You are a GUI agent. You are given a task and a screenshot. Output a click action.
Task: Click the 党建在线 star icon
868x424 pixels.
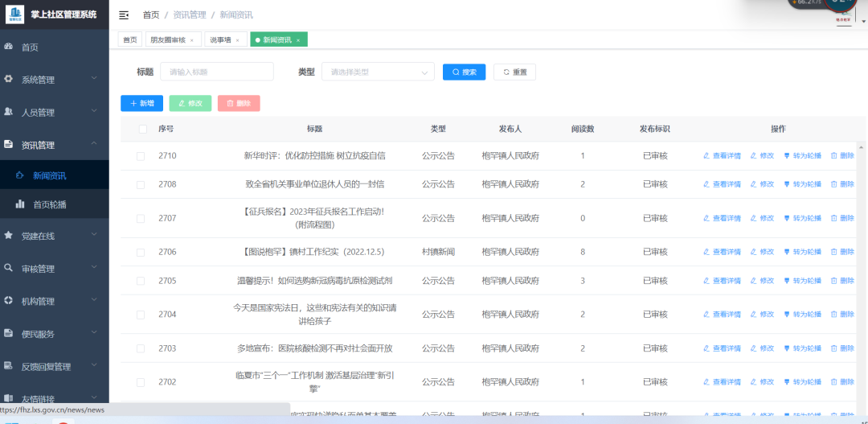[x=9, y=236]
